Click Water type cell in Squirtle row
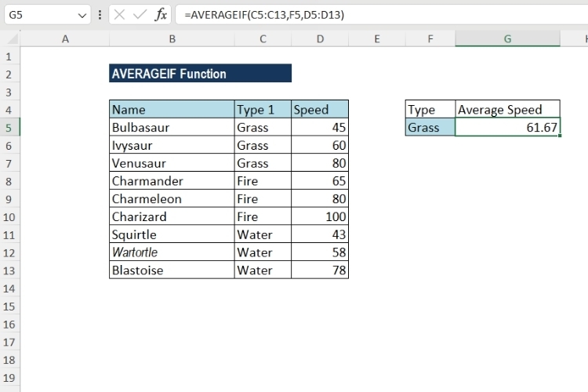Image resolution: width=588 pixels, height=392 pixels. click(263, 234)
